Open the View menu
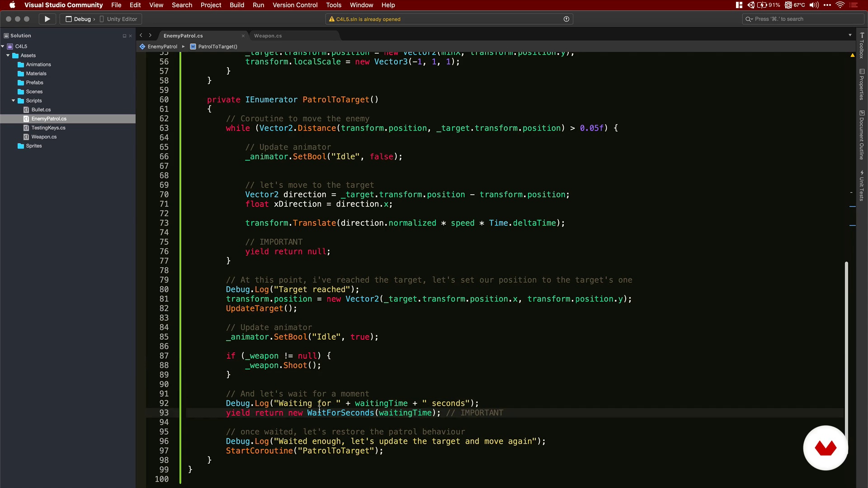Image resolution: width=868 pixels, height=488 pixels. pyautogui.click(x=156, y=5)
